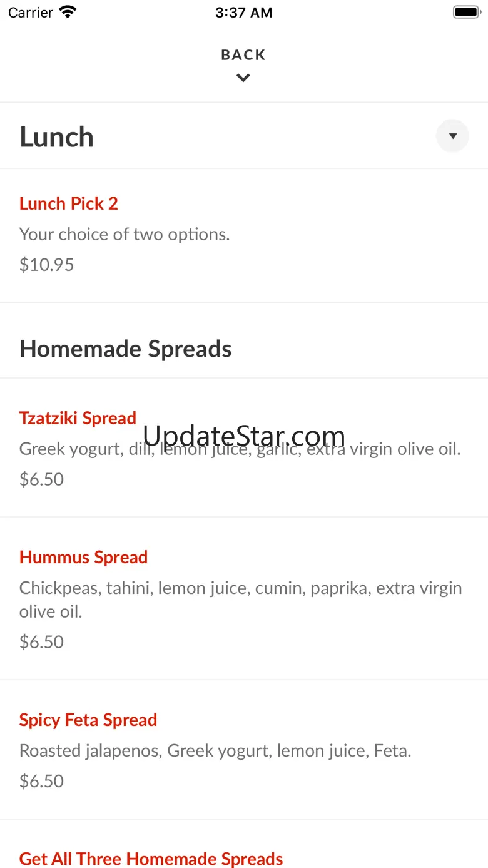Image resolution: width=488 pixels, height=868 pixels.
Task: Tap the $10.95 Lunch Pick price
Action: point(47,265)
